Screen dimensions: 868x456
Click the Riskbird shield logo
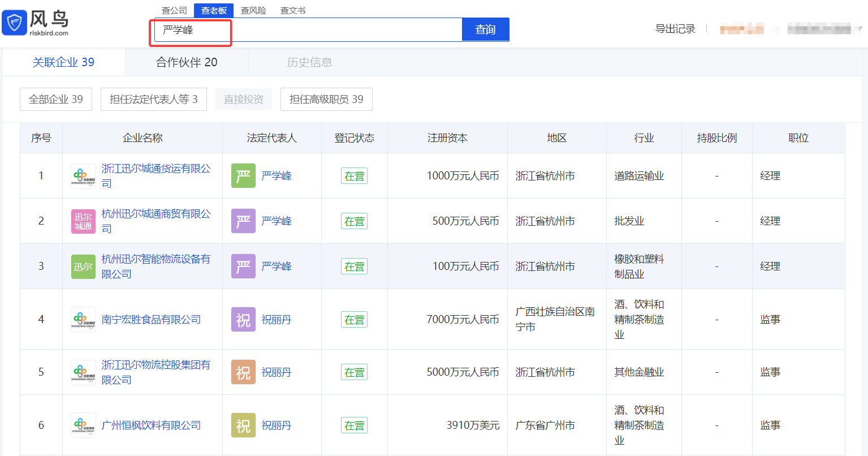[15, 23]
